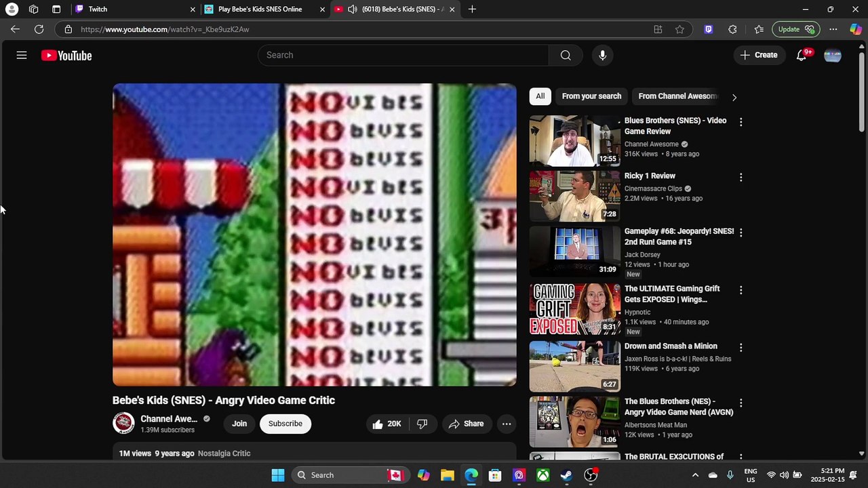Start voice search with the microphone icon
Viewport: 868px width, 488px height.
click(602, 56)
